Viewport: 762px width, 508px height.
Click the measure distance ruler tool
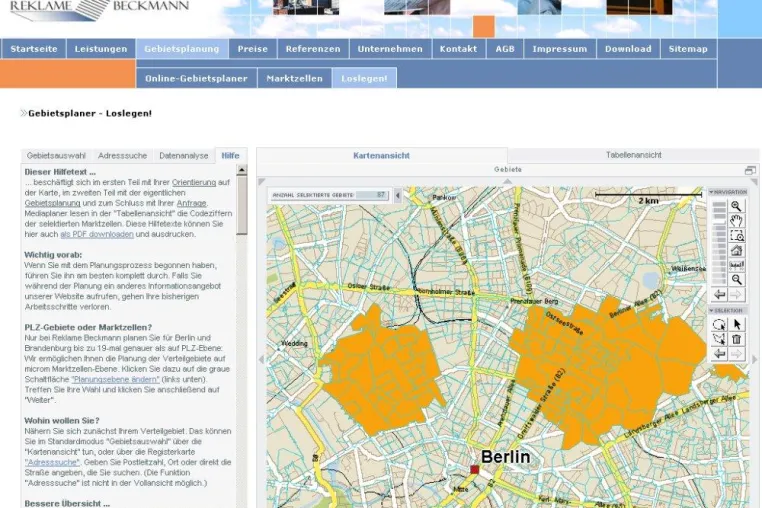[737, 265]
